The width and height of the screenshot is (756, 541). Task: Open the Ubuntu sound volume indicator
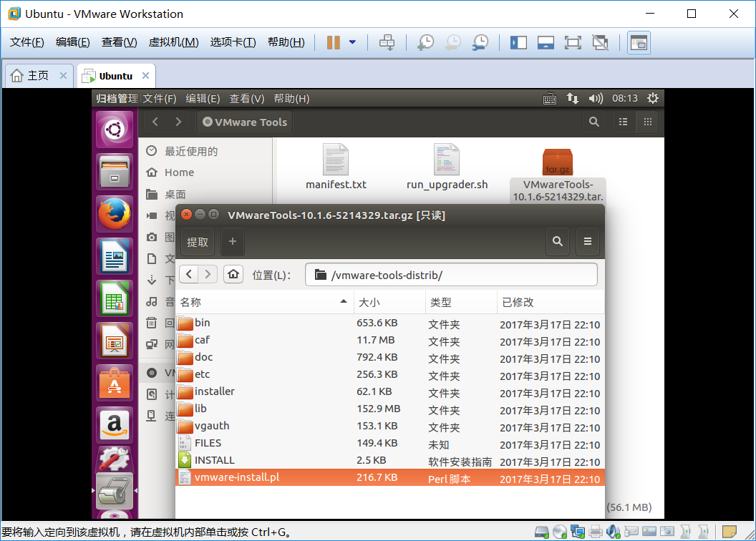click(596, 98)
